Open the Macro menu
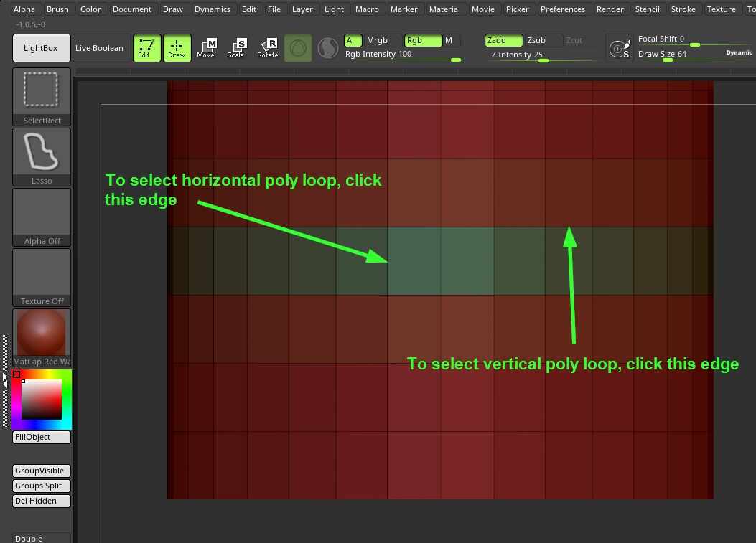Screen dimensions: 756x543 pos(367,9)
